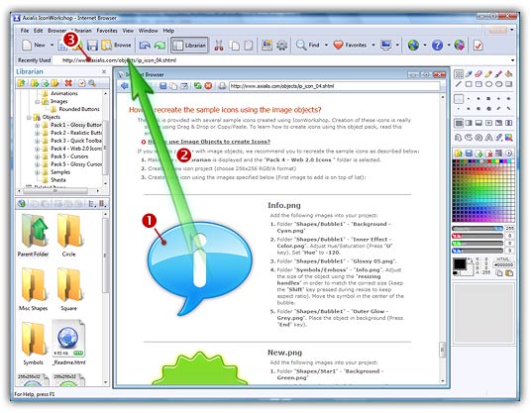The height and width of the screenshot is (413, 532).
Task: Open the Edit menu
Action: [38, 31]
